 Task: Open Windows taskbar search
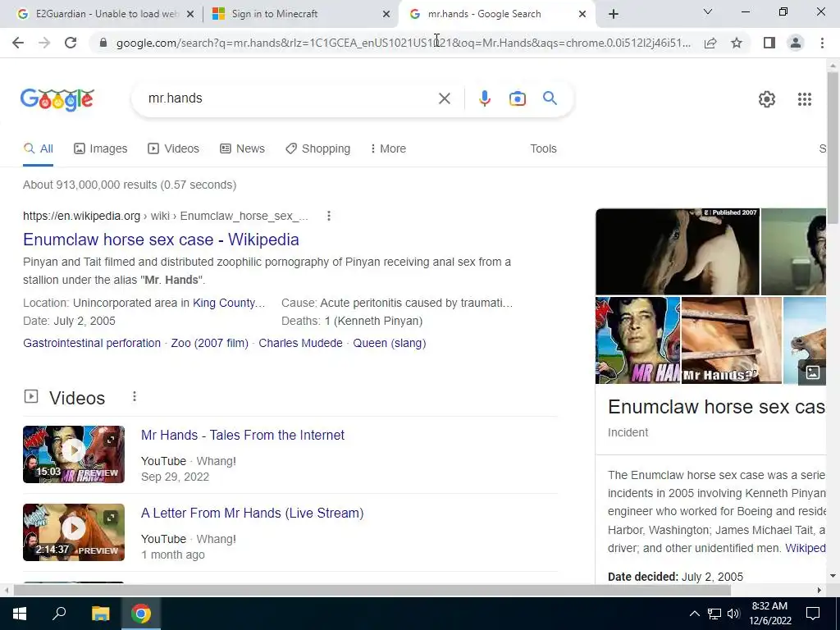(59, 614)
